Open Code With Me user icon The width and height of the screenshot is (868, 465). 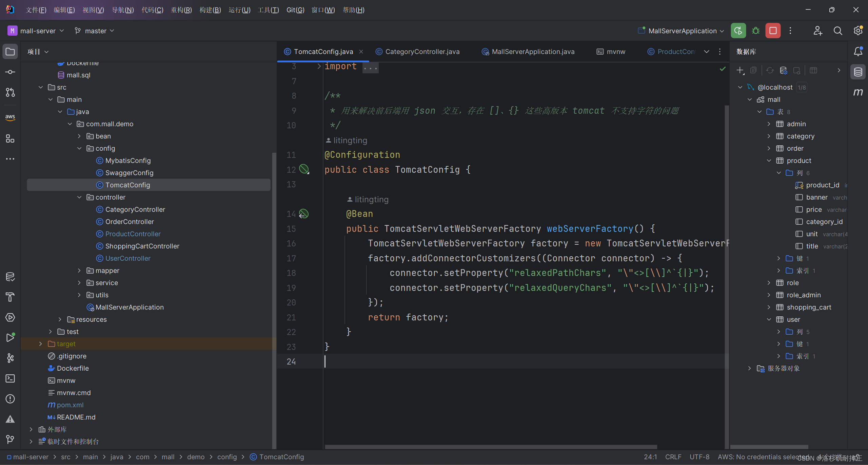[x=818, y=31]
